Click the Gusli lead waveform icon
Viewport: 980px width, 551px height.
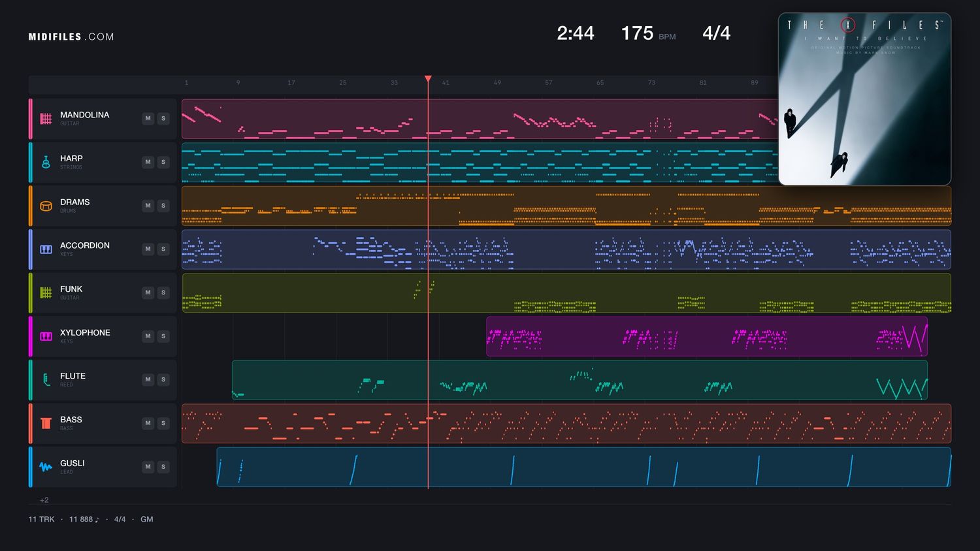pos(46,467)
